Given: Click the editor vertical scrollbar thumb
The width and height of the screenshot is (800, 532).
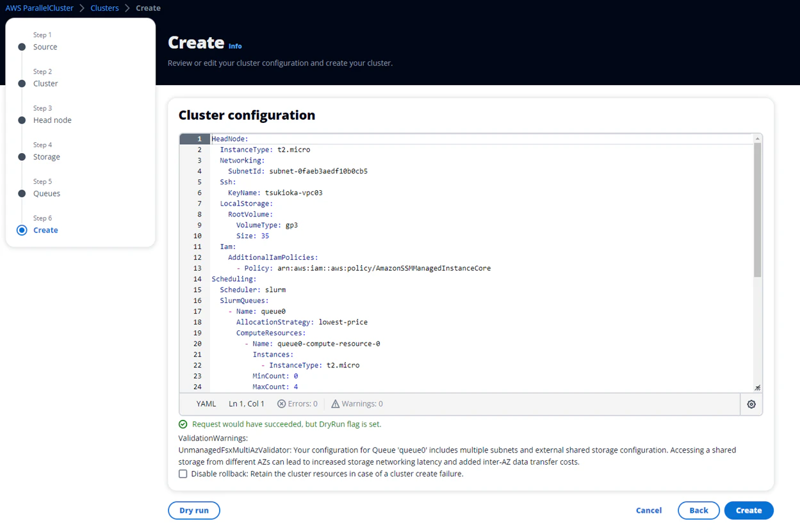Looking at the screenshot, I should 757,210.
